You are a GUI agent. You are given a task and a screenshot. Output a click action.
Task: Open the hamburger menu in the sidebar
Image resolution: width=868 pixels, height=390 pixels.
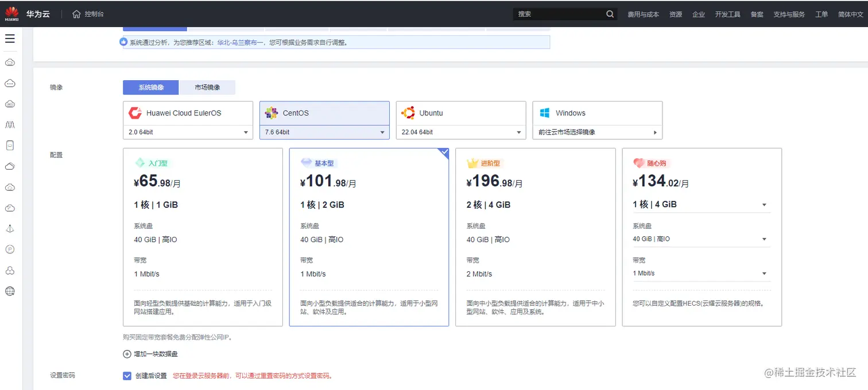[x=10, y=38]
